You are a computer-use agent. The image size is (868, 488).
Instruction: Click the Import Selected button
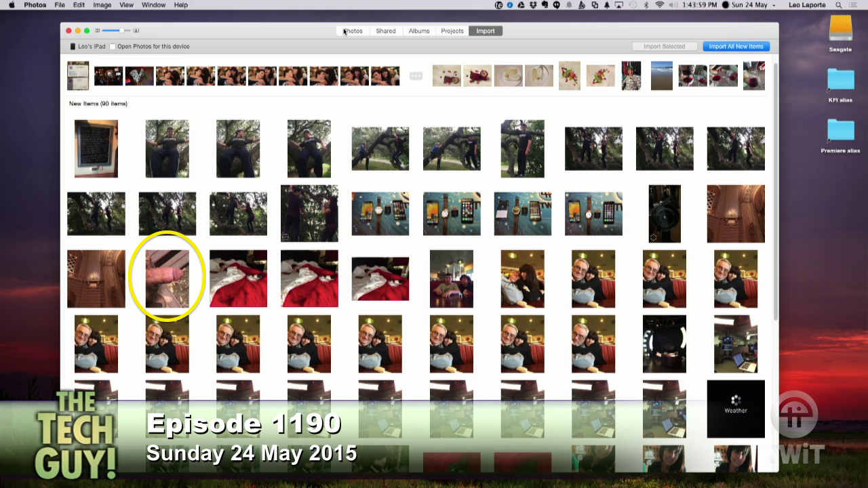tap(664, 47)
